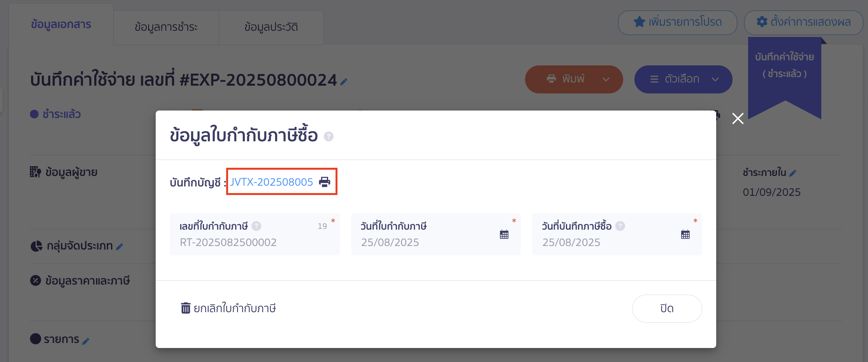Image resolution: width=868 pixels, height=362 pixels.
Task: Click the list icon in ตัวเลือก button
Action: (x=654, y=79)
